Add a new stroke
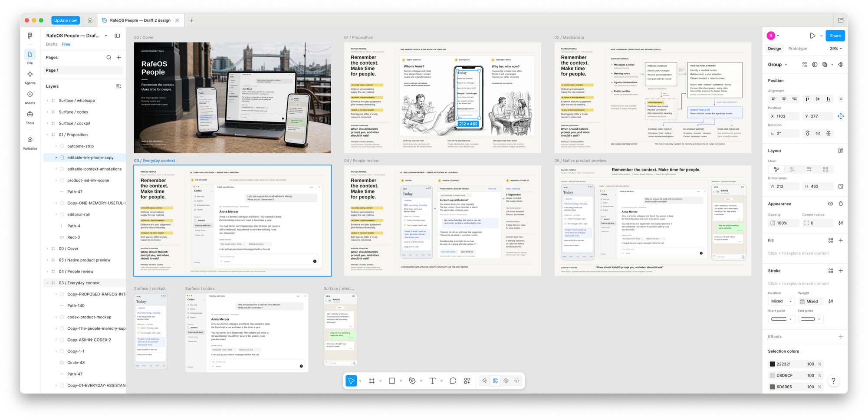868x420 pixels. coord(841,271)
